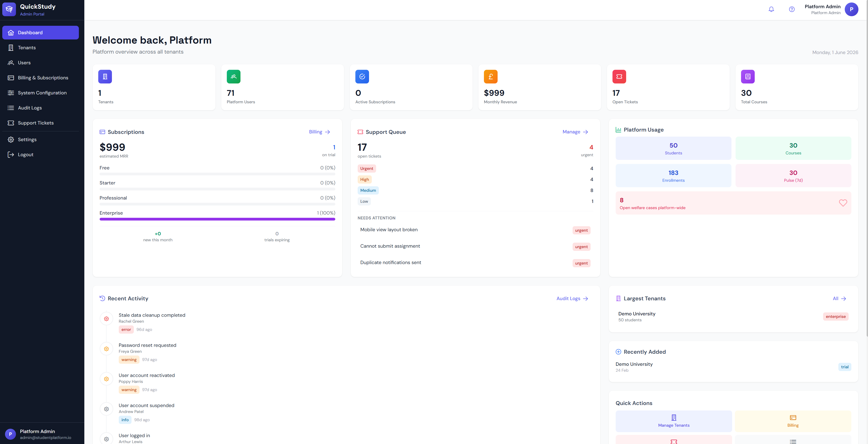The width and height of the screenshot is (868, 444).
Task: Click the error badge on stale data cleanup
Action: pyautogui.click(x=126, y=330)
